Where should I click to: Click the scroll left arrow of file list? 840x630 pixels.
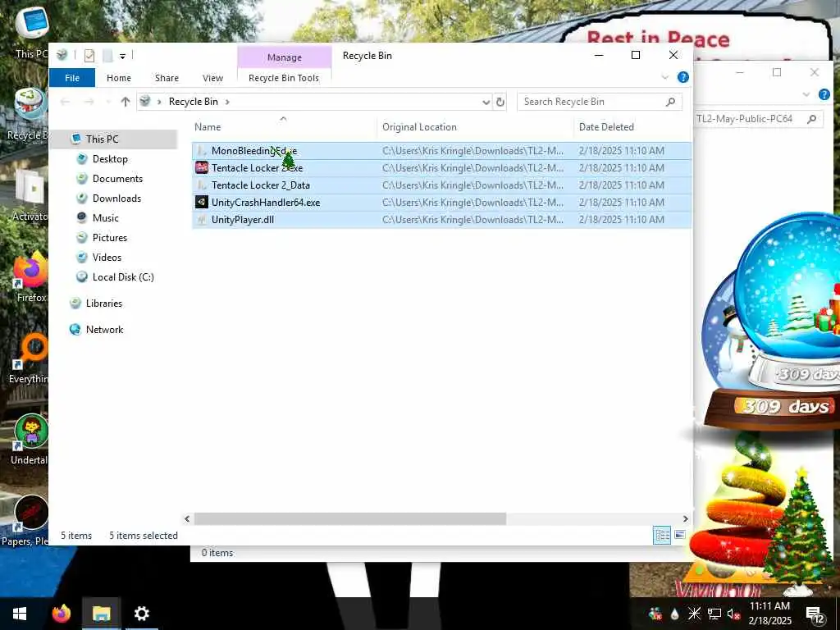[x=187, y=518]
